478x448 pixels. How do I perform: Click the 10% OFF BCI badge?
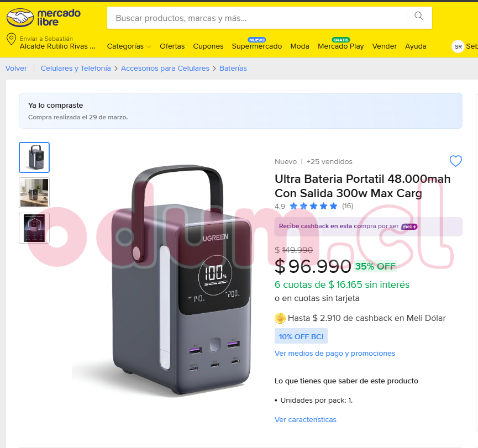(x=301, y=336)
